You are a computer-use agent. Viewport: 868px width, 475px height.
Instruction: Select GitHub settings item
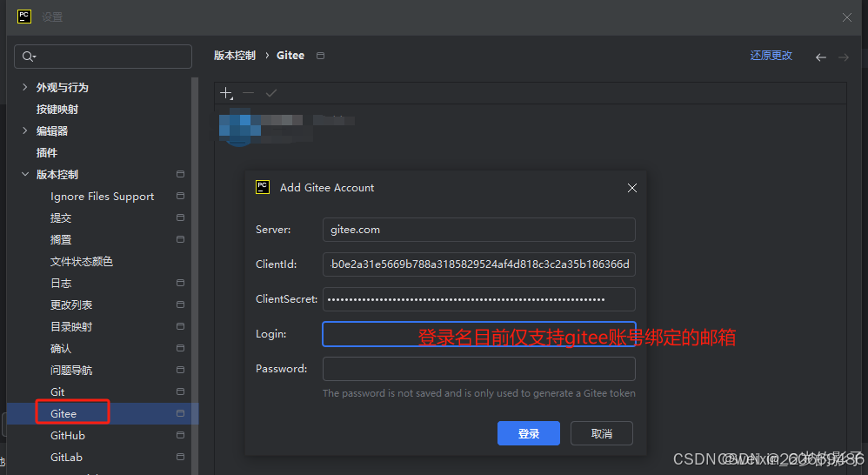pos(68,436)
